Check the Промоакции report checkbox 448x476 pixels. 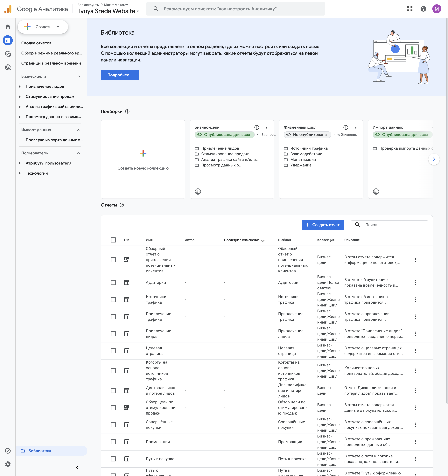113,442
